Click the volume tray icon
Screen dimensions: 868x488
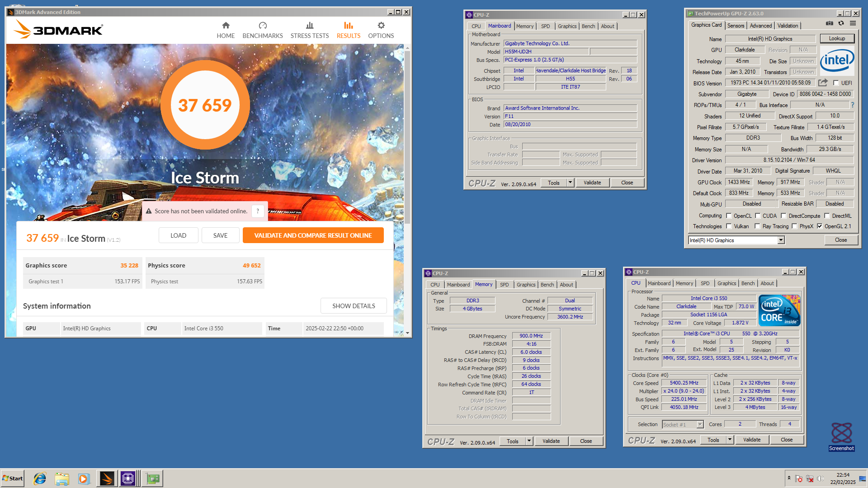820,479
